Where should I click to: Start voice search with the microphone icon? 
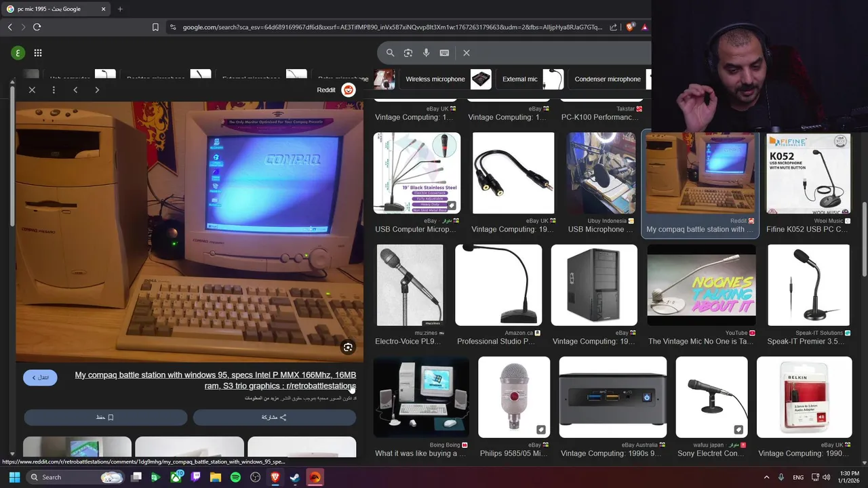coord(426,53)
